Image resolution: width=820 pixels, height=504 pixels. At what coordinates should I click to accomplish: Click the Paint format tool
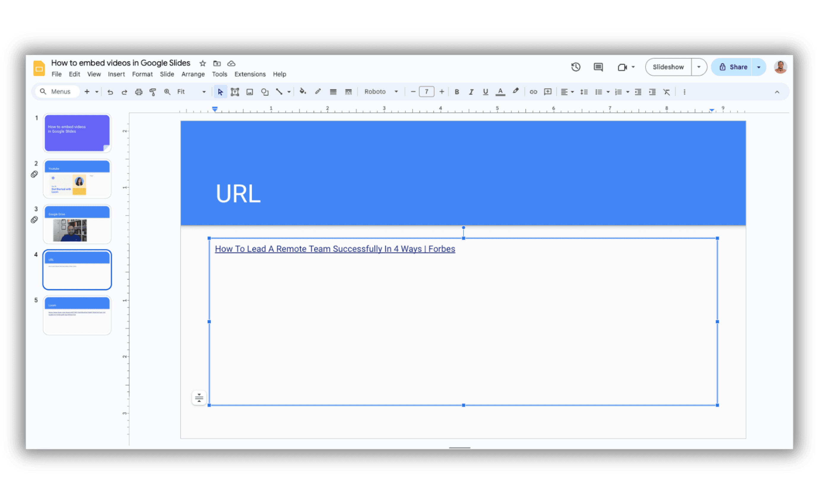click(153, 92)
